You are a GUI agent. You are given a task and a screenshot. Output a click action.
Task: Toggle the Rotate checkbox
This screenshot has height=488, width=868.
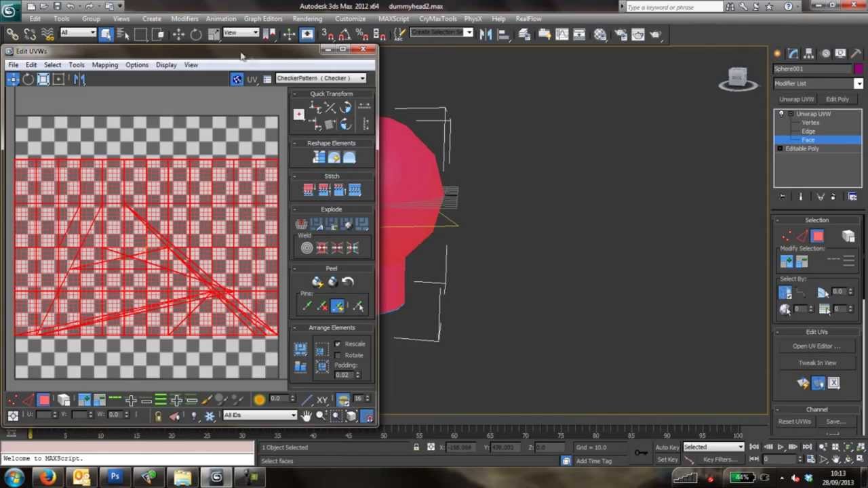[338, 355]
